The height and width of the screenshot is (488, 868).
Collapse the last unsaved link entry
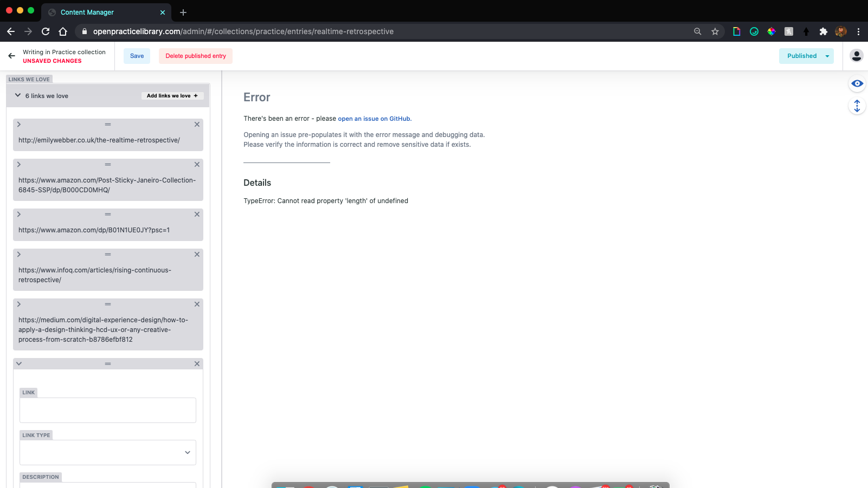(x=19, y=363)
